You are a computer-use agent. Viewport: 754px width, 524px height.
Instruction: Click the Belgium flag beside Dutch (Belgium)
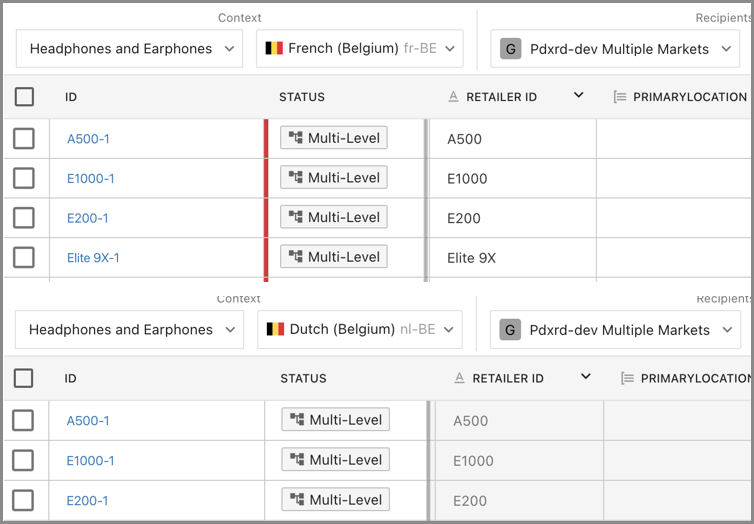click(x=275, y=329)
